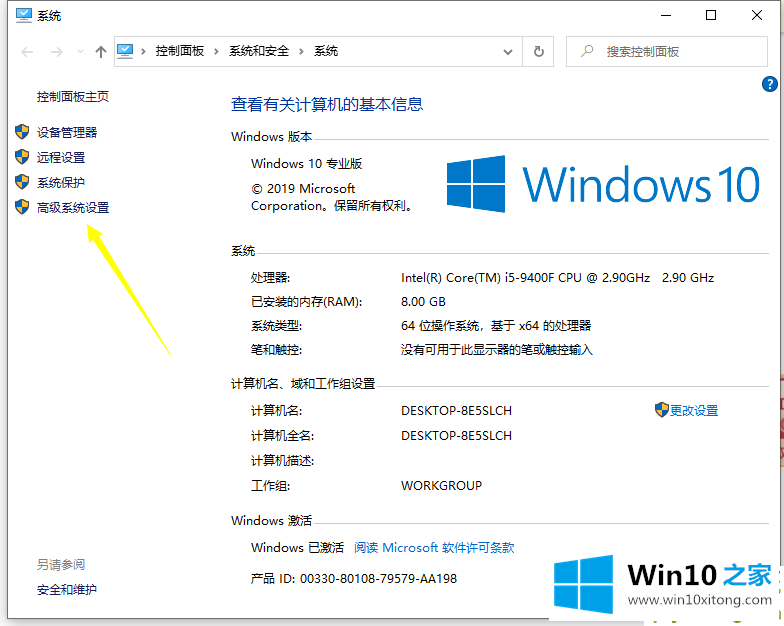Open the 系统和安全 breadcrumb
This screenshot has width=784, height=626.
[x=259, y=51]
